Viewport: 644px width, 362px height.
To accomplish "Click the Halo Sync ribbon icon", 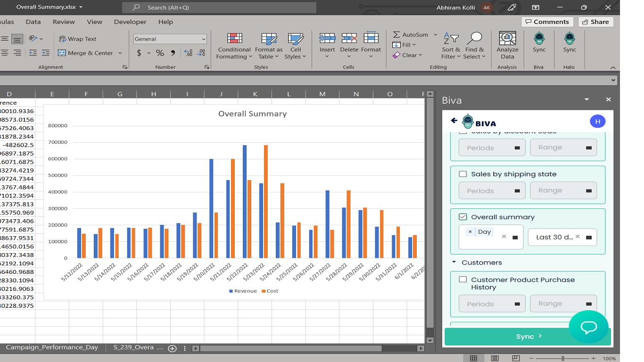I will pyautogui.click(x=570, y=43).
